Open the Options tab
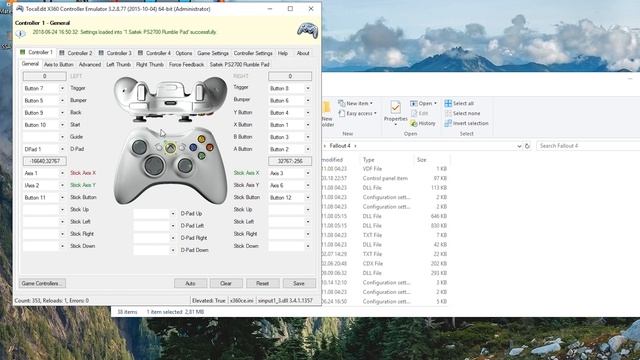Screen dimensions: 640x360 coord(184,53)
